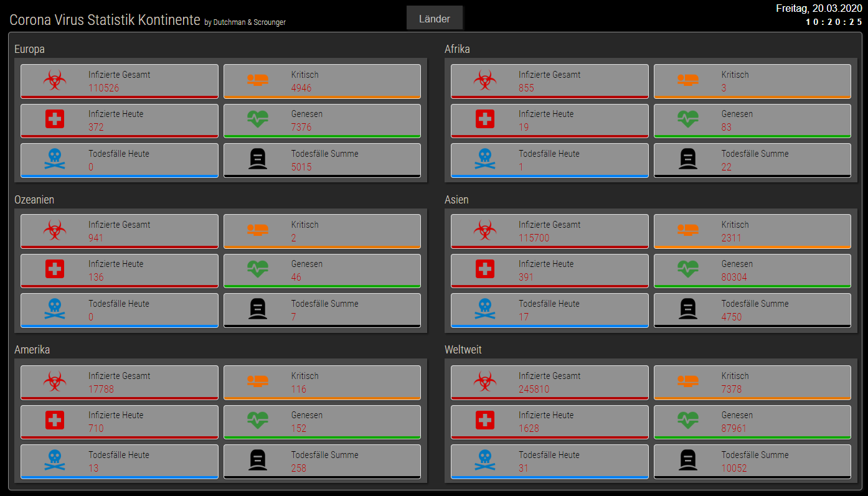Click Weltweit orange critical patient icon
868x496 pixels.
pyautogui.click(x=688, y=381)
